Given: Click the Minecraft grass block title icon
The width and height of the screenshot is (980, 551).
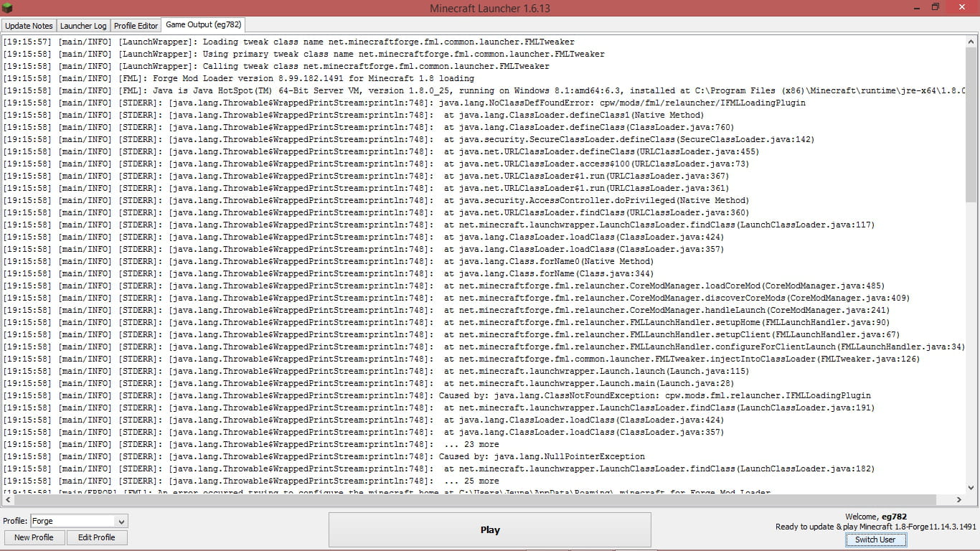Looking at the screenshot, I should coord(8,8).
